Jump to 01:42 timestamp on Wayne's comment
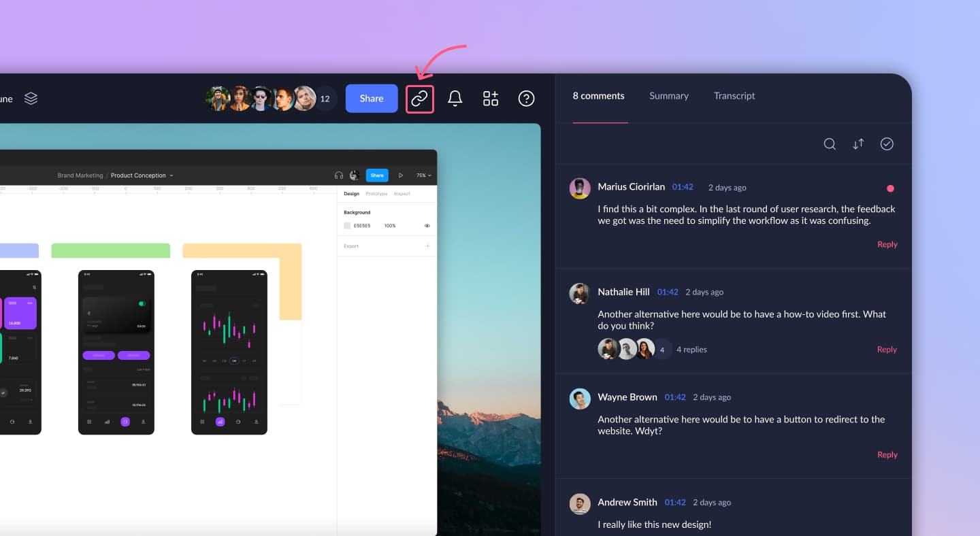 click(675, 397)
